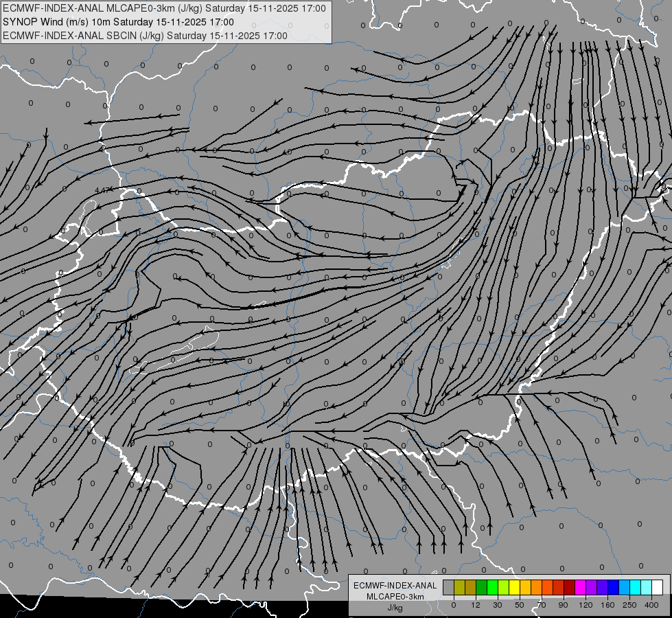
Task: Choose the dark red legend swatch
Action: coord(569,587)
